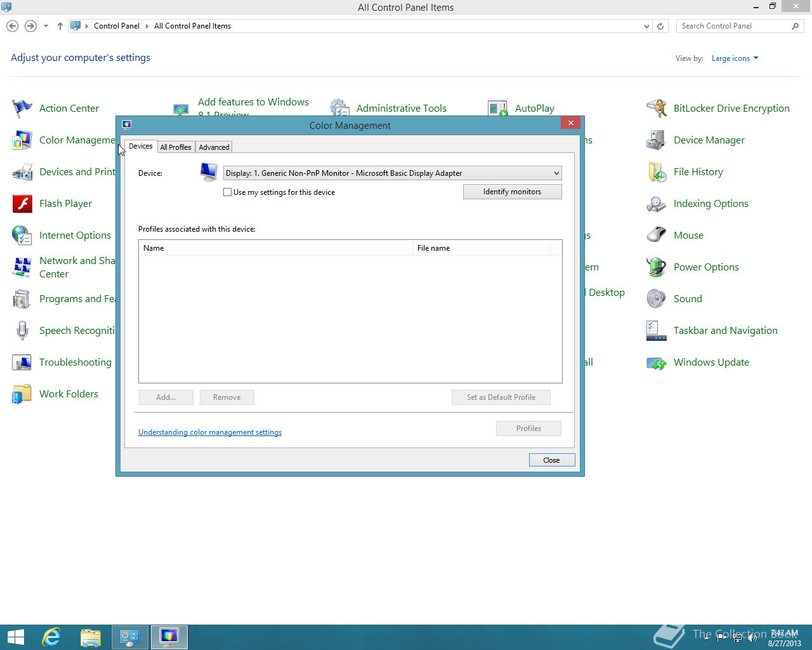Expand the address bar history dropdown
This screenshot has height=650, width=812.
pyautogui.click(x=646, y=26)
